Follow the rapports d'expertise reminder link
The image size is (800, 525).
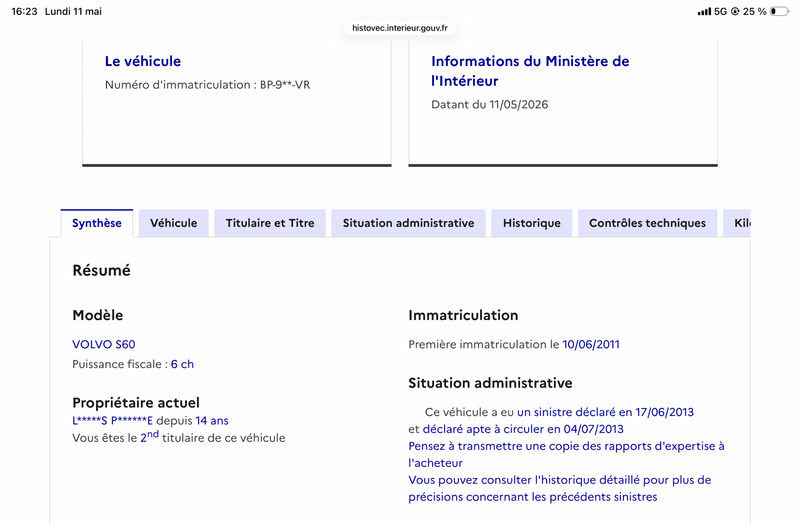pyautogui.click(x=566, y=455)
